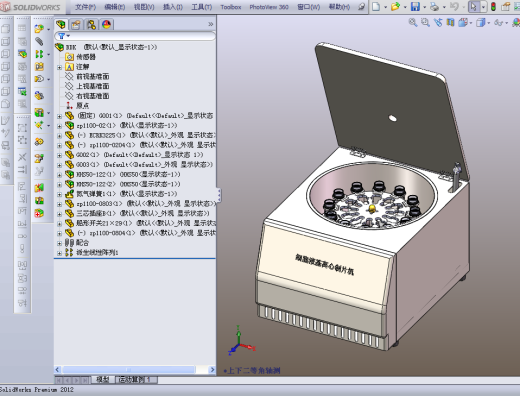
Task: Open the Toolbox menu
Action: tap(231, 7)
